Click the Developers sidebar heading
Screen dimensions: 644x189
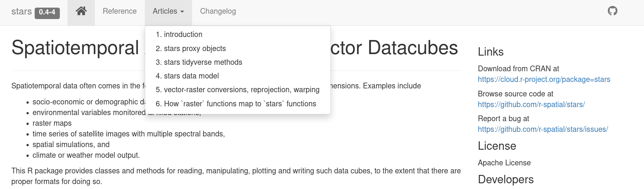[506, 179]
